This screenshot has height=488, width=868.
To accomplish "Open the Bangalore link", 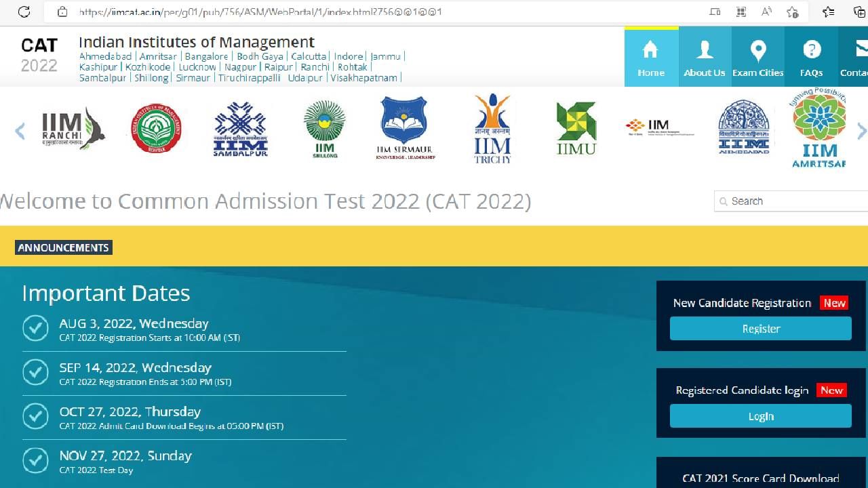I will [x=207, y=56].
